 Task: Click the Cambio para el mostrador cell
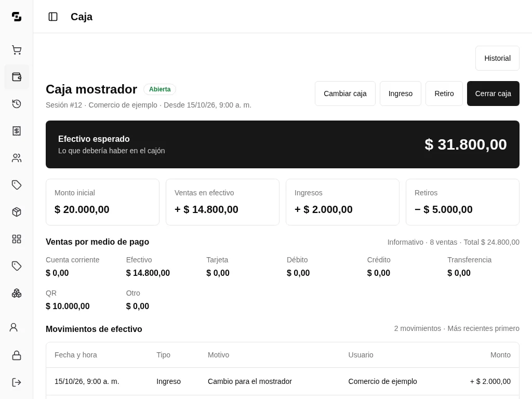250,381
